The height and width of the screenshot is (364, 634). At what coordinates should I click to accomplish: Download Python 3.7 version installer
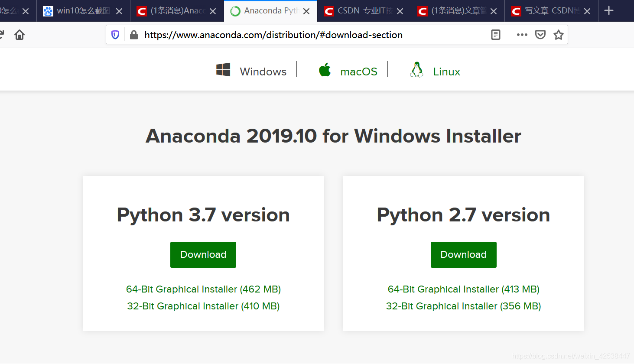click(x=203, y=255)
